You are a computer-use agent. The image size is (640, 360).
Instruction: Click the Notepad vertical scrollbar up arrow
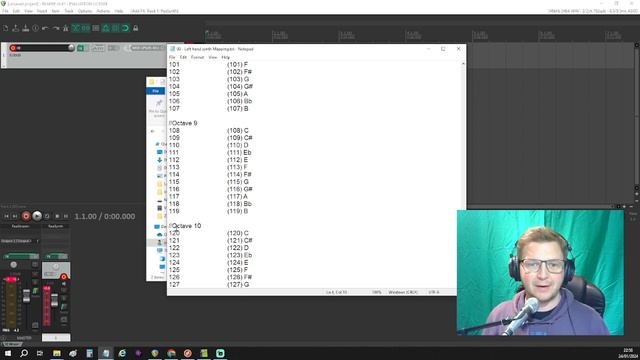coord(463,64)
